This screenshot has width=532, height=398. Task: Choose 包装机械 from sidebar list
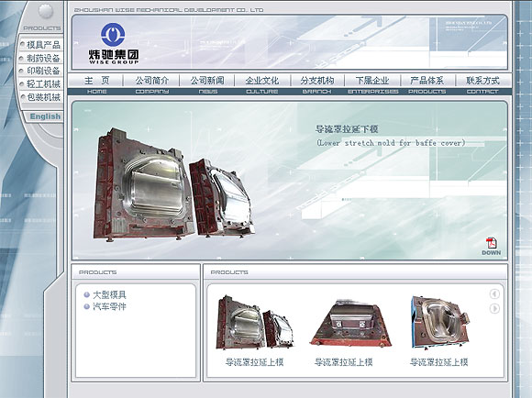43,97
